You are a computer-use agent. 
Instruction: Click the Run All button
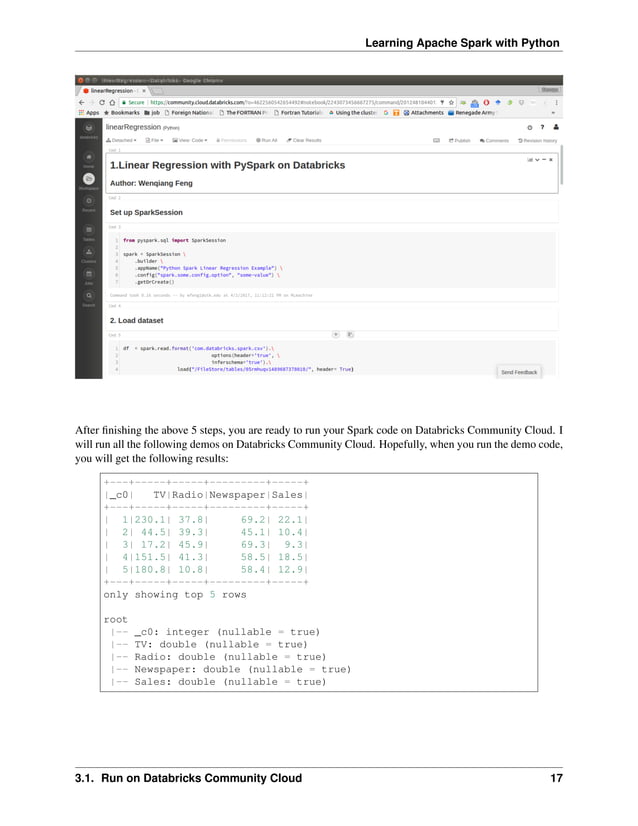coord(267,141)
